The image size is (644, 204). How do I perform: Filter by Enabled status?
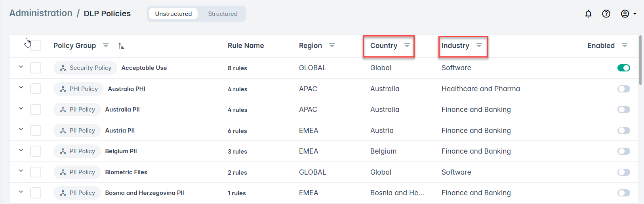[x=625, y=46]
